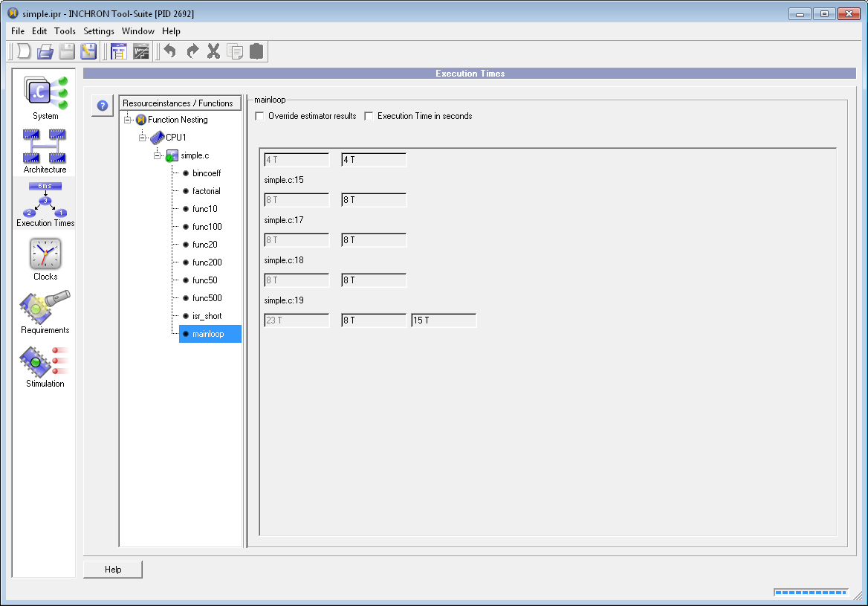Open the Architecture view
The image size is (868, 606).
tap(45, 151)
